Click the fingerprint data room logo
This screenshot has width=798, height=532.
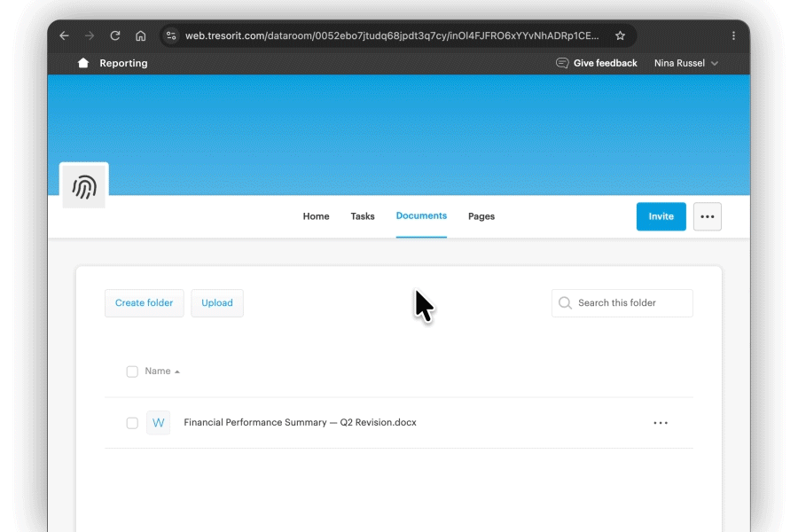tap(84, 187)
